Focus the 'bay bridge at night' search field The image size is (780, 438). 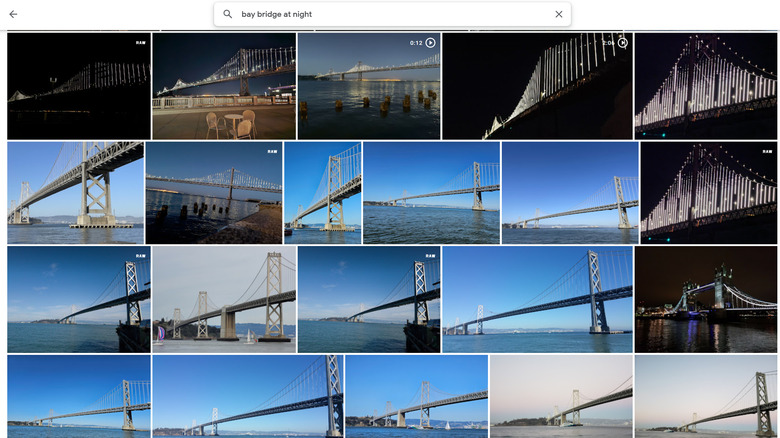[x=390, y=14]
